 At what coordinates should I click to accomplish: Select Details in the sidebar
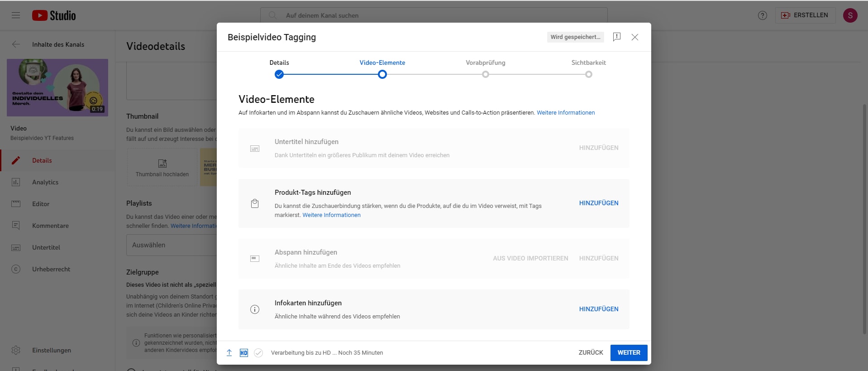[x=57, y=160]
